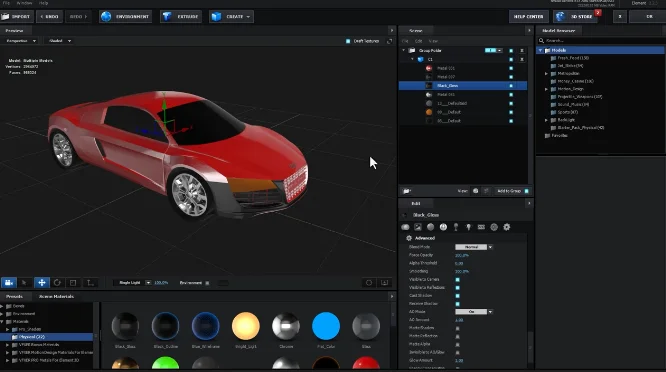Image resolution: width=666 pixels, height=372 pixels.
Task: Click the OK button at top right
Action: (x=649, y=17)
